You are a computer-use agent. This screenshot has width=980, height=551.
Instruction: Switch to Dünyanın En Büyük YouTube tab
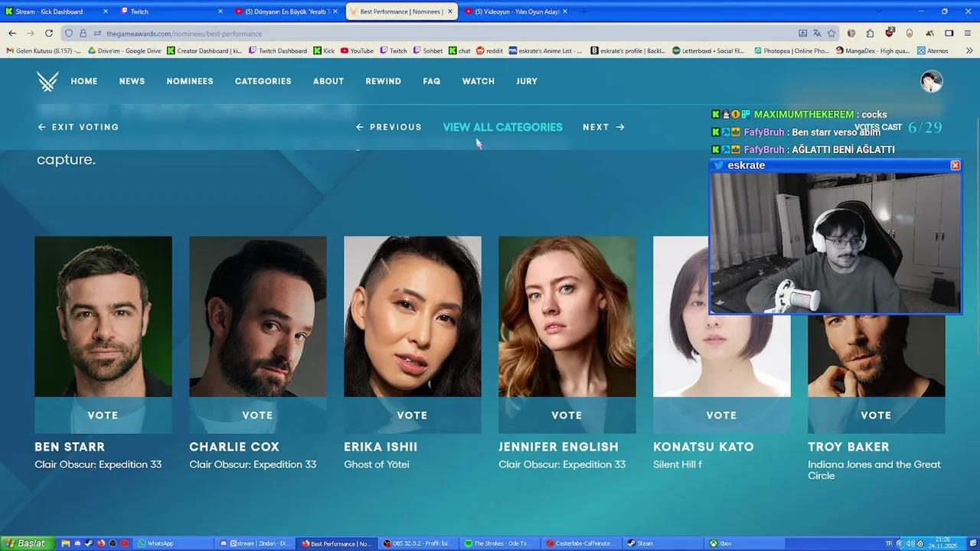(286, 11)
